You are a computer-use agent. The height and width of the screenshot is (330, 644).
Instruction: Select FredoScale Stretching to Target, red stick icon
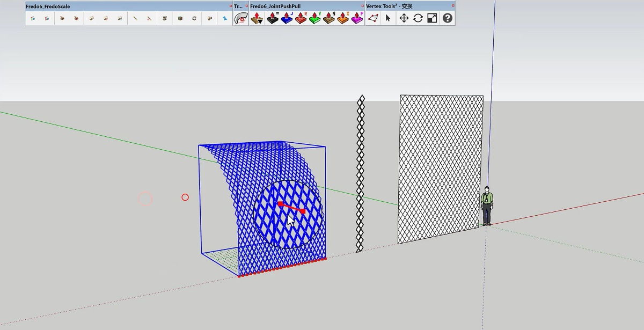click(149, 18)
